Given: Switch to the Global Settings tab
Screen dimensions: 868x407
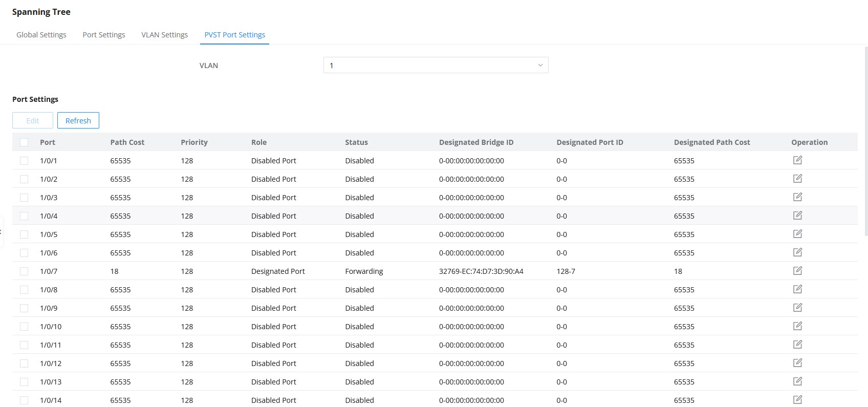Looking at the screenshot, I should click(x=41, y=35).
